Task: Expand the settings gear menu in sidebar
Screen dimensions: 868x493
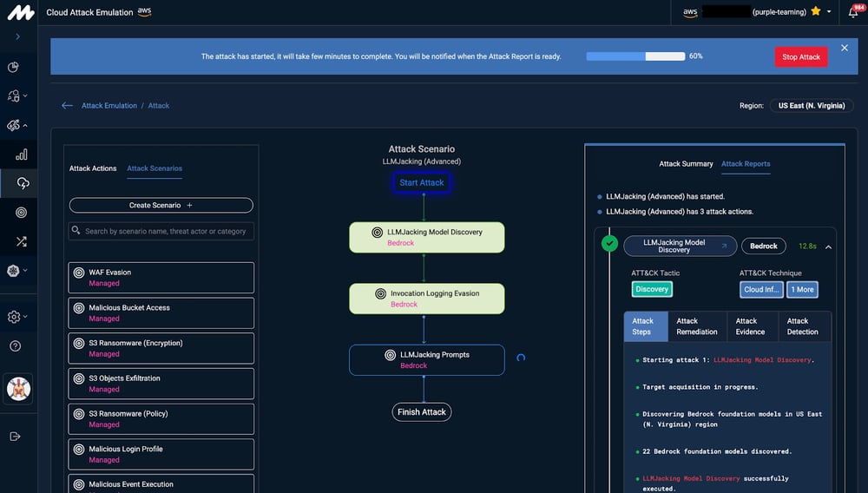Action: [16, 317]
